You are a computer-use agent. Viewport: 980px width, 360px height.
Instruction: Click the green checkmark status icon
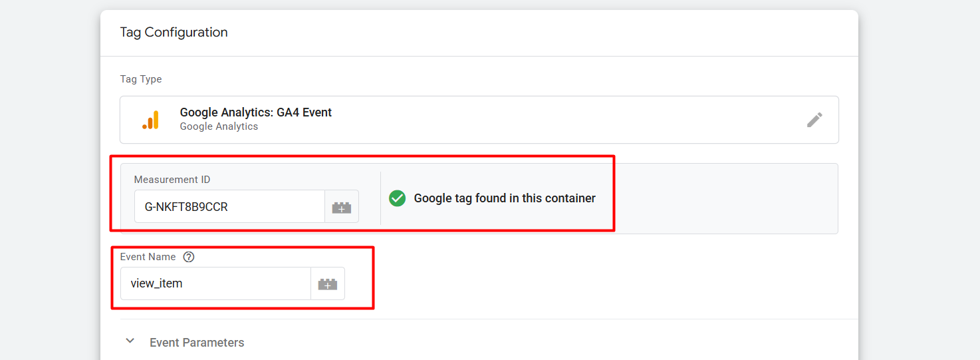click(x=397, y=198)
